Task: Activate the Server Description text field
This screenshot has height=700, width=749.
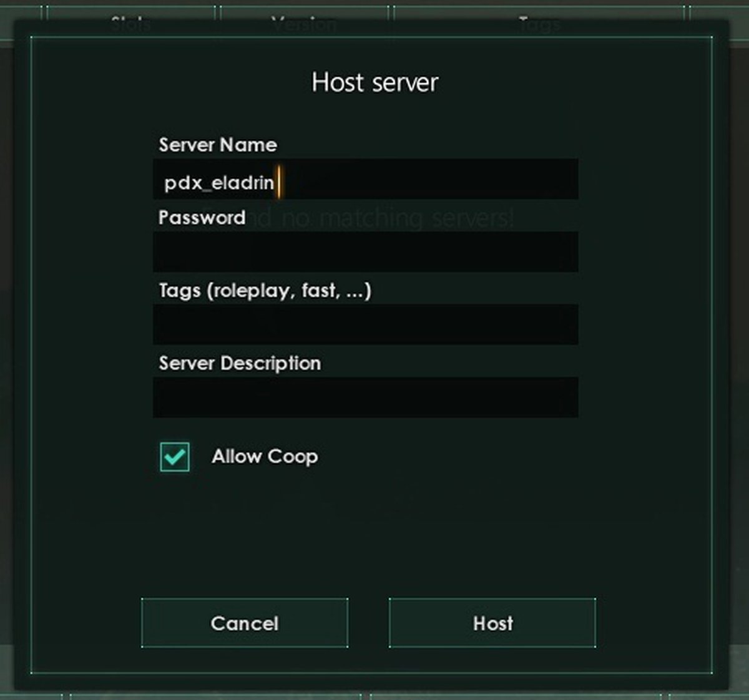Action: [366, 397]
